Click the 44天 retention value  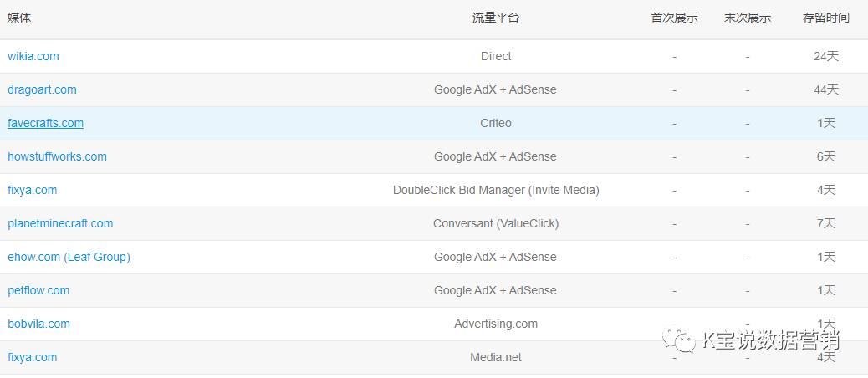click(x=826, y=89)
